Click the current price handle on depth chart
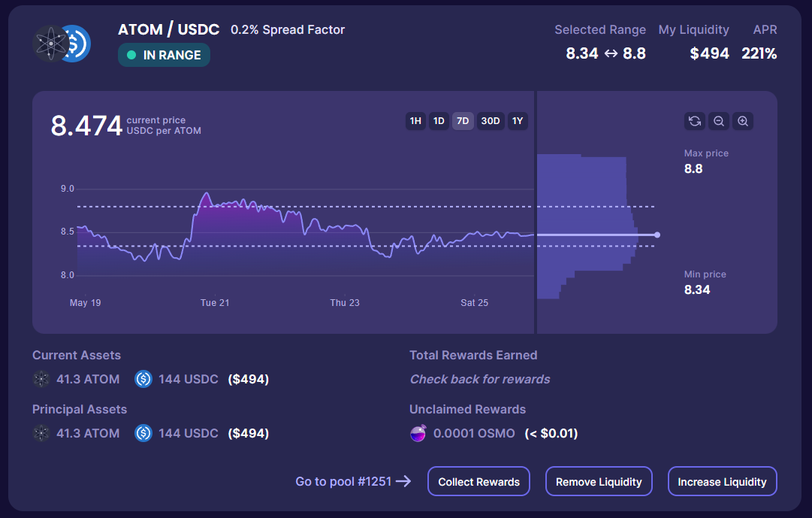812x518 pixels. 657,235
